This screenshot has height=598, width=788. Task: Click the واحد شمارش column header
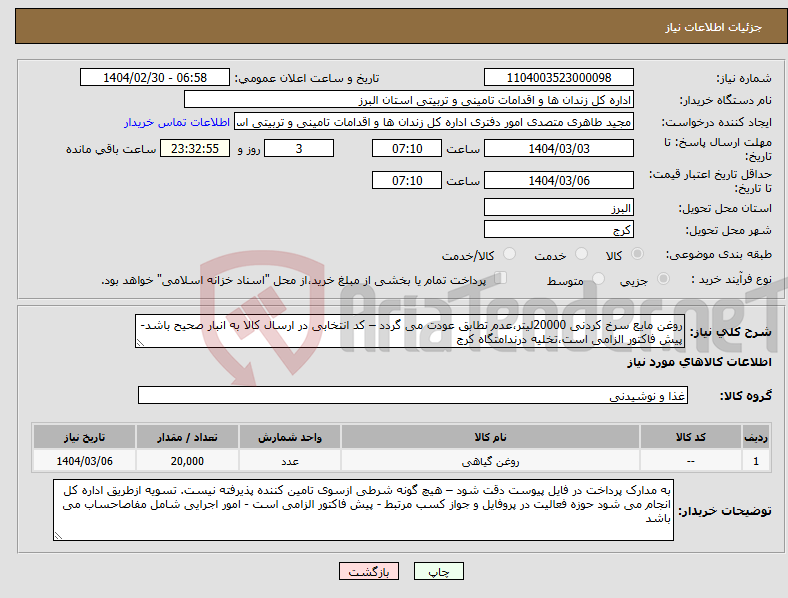coord(290,437)
